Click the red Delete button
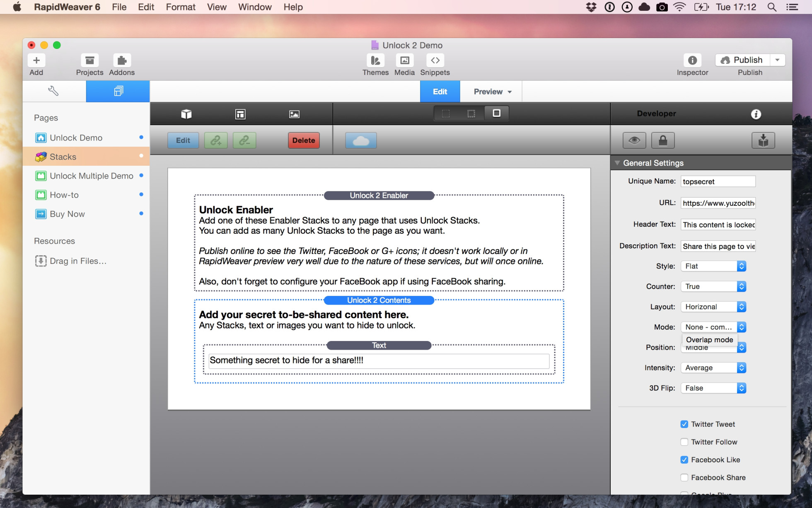 point(304,140)
